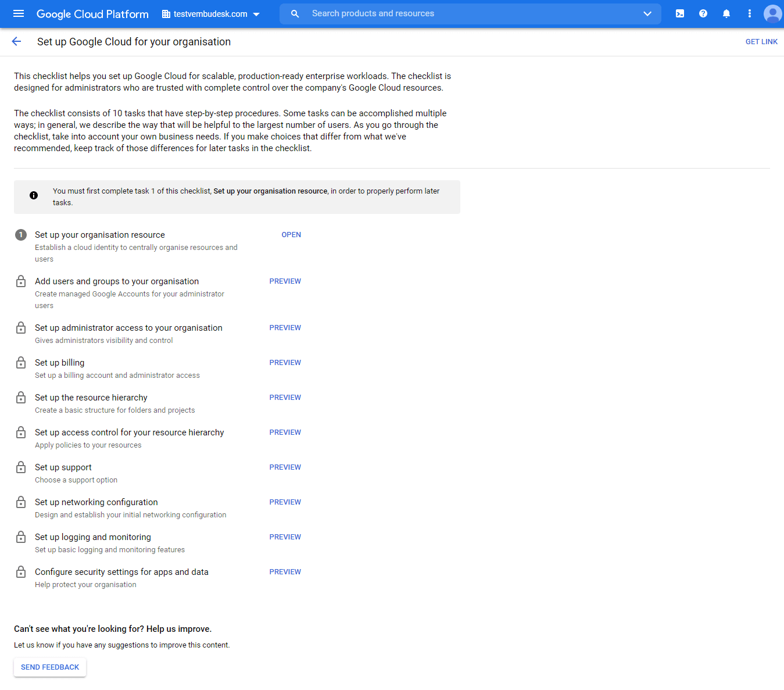Preview Configure security settings task
Screen dimensions: 784x690
pyautogui.click(x=285, y=572)
